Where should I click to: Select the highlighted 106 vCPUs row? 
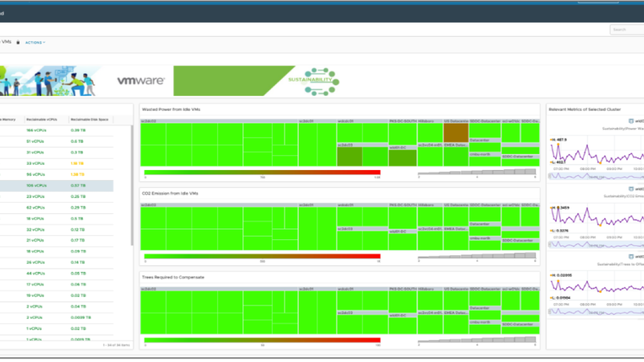tap(56, 186)
